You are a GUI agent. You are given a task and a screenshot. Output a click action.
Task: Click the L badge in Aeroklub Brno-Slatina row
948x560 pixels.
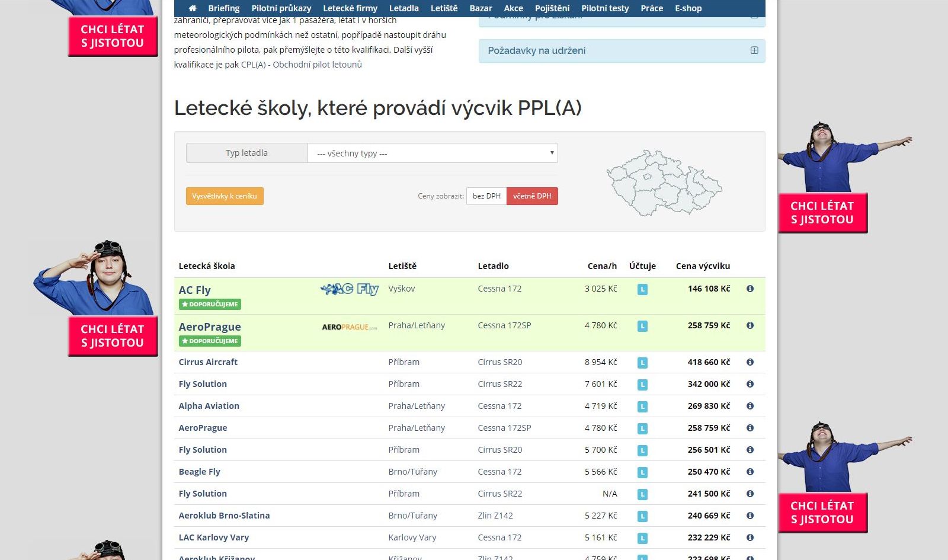click(642, 516)
